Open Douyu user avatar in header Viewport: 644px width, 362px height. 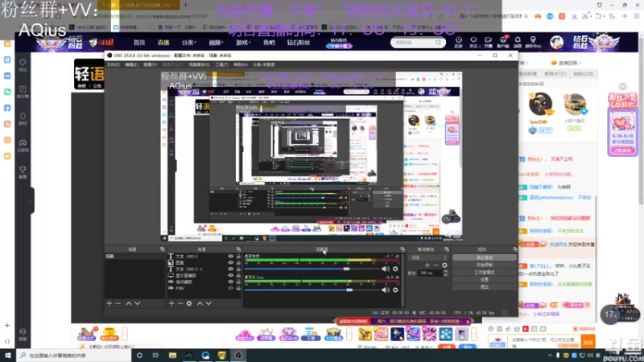556,42
